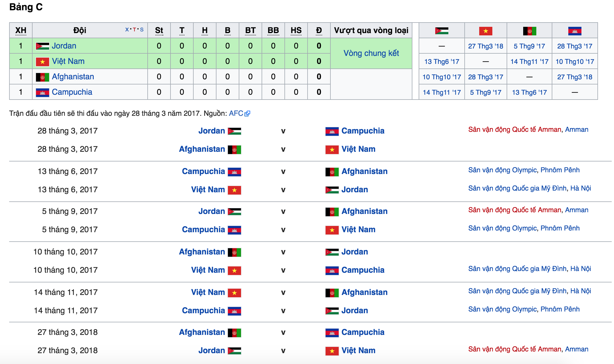Image resolution: width=614 pixels, height=364 pixels.
Task: Click Việt Nam flag in results matrix header
Action: tap(485, 31)
